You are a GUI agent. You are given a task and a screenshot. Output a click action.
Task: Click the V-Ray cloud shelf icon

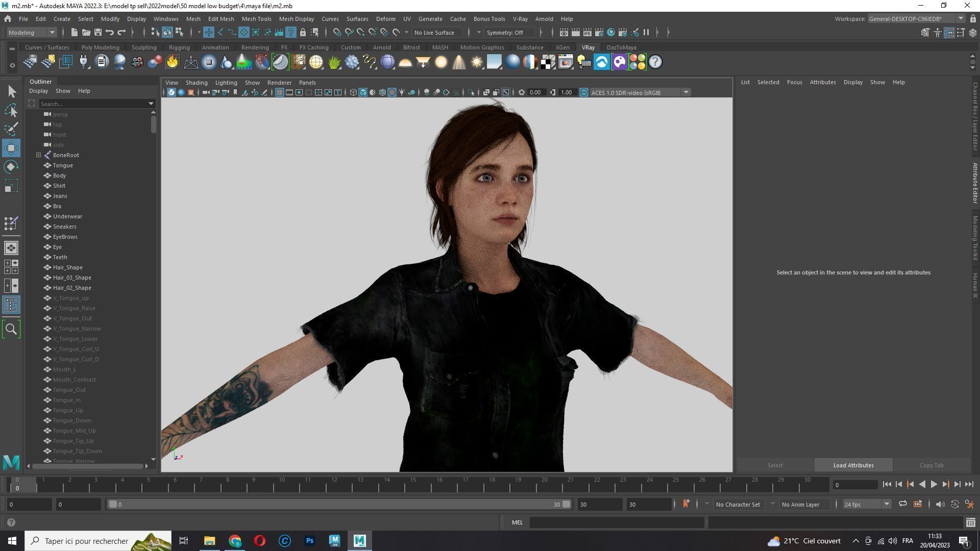pyautogui.click(x=601, y=62)
